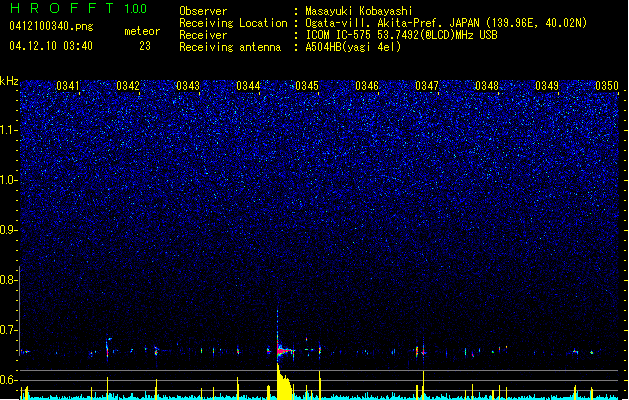Click the HROFFT 1.0.0 title text
This screenshot has height=400, width=629.
point(78,8)
